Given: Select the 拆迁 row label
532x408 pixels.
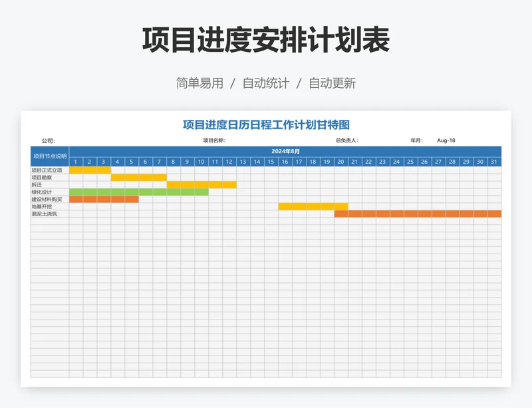Looking at the screenshot, I should point(37,185).
